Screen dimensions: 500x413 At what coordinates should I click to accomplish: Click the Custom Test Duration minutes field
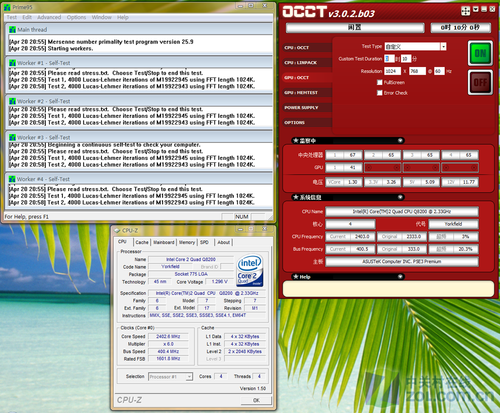click(406, 59)
